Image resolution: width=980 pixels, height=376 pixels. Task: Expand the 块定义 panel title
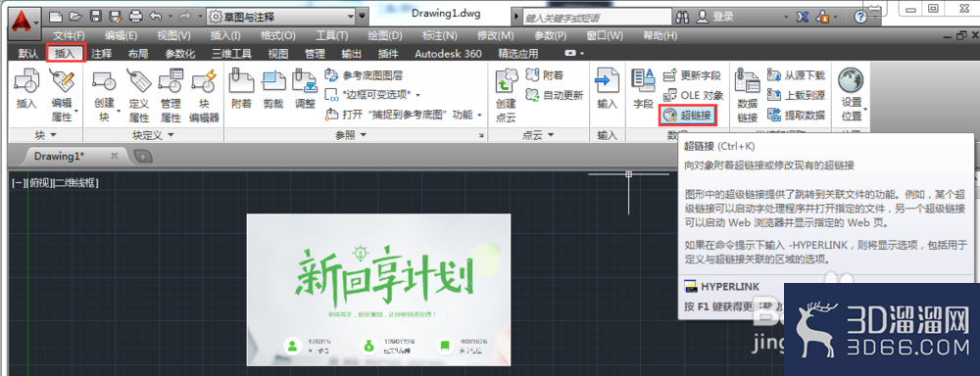click(153, 135)
